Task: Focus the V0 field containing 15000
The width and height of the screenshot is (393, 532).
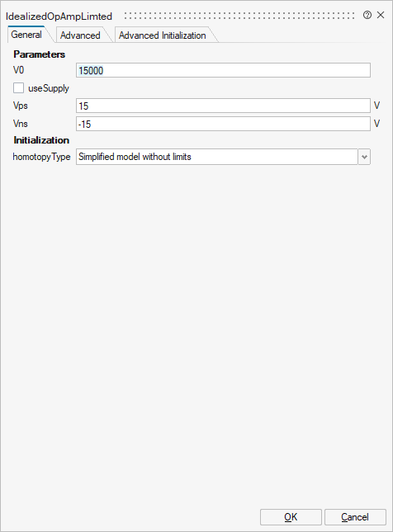Action: (223, 70)
